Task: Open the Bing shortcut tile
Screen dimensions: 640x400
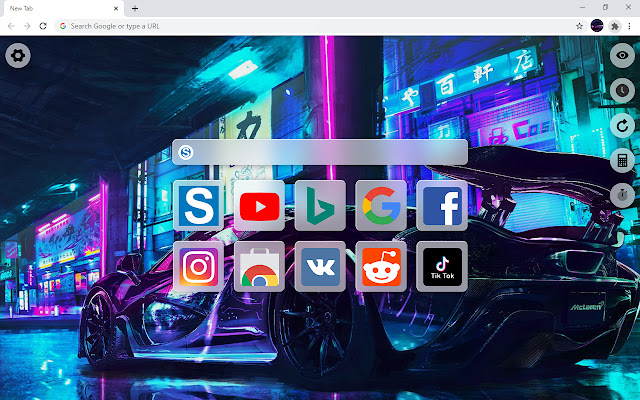Action: pos(320,206)
